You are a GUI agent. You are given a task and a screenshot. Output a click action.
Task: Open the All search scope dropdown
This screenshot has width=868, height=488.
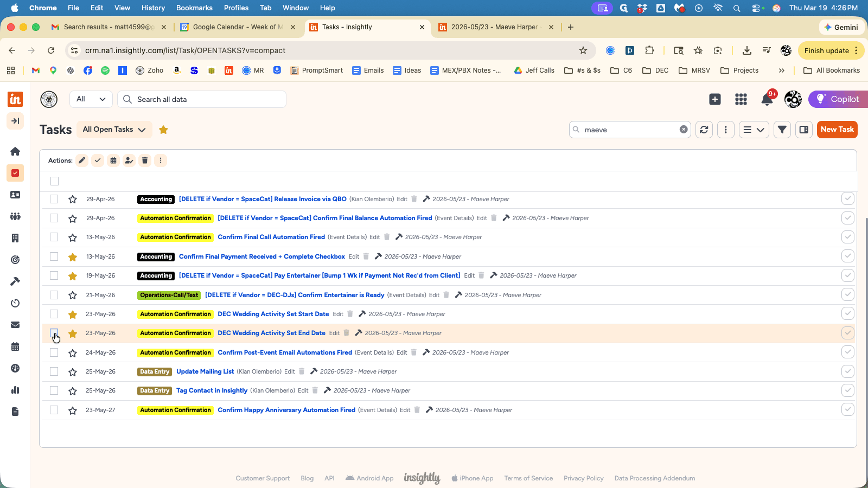coord(91,99)
